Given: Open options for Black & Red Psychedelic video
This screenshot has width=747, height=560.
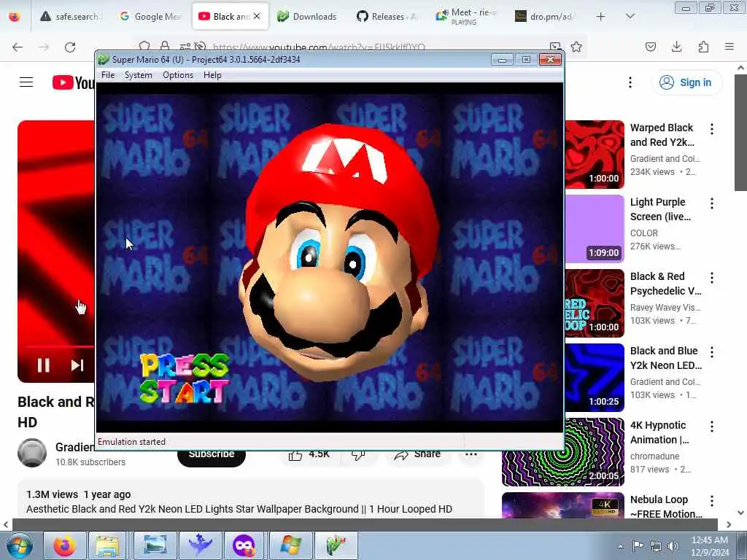Looking at the screenshot, I should coord(712,278).
